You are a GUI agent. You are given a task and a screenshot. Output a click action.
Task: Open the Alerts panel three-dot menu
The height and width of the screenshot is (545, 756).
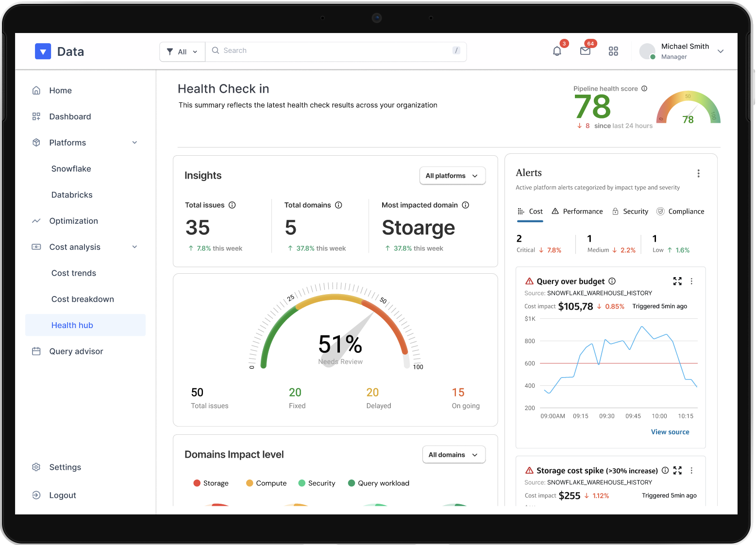tap(698, 173)
